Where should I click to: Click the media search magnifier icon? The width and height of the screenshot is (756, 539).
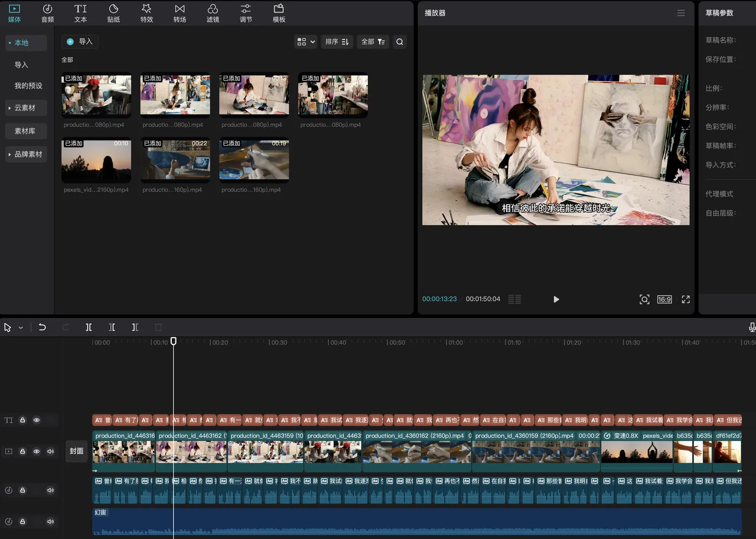tap(400, 42)
